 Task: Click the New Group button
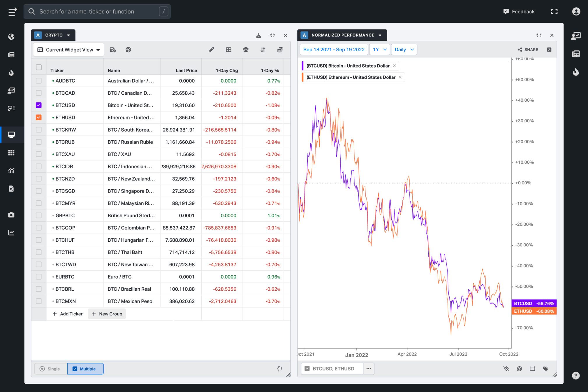[107, 314]
